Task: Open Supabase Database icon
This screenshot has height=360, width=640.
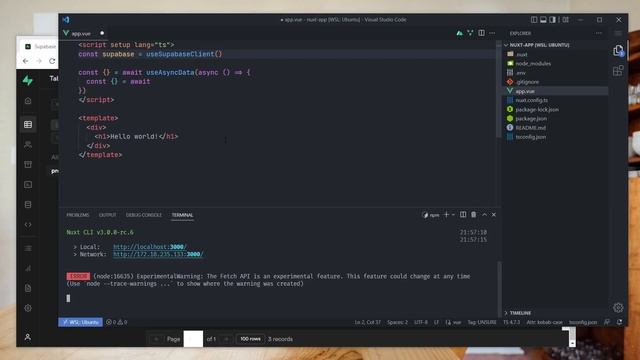Action: tap(28, 204)
